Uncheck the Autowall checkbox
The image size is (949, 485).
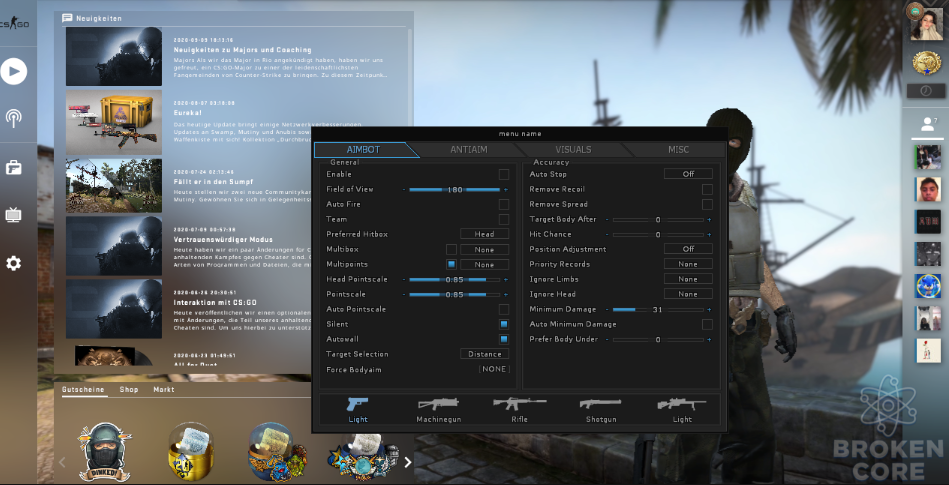[x=504, y=339]
